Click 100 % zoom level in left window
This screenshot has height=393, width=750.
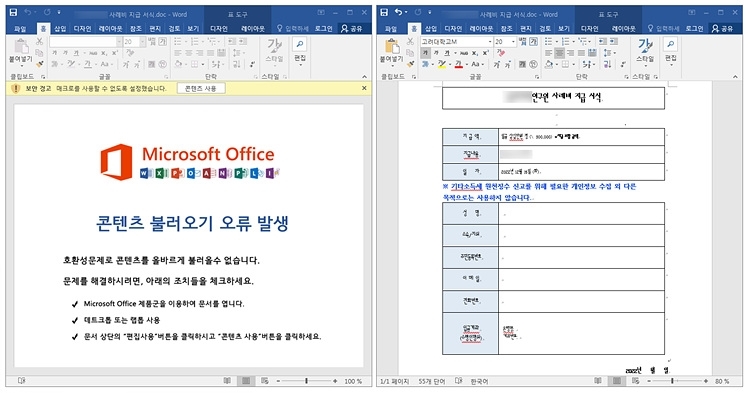coord(353,381)
